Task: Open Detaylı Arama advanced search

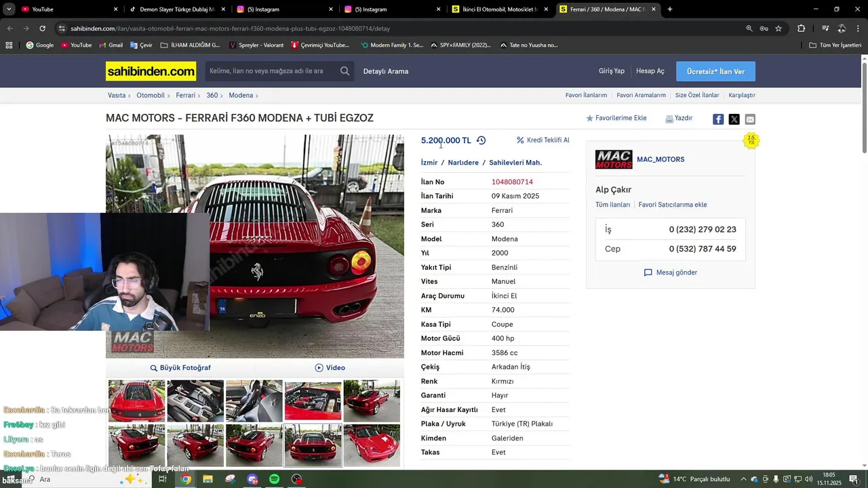Action: [386, 71]
